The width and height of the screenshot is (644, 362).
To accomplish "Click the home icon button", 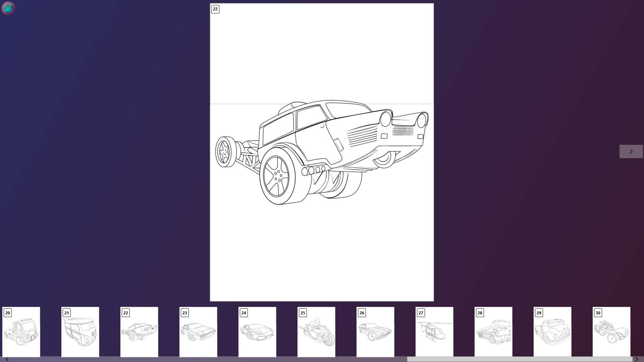I will pyautogui.click(x=8, y=8).
